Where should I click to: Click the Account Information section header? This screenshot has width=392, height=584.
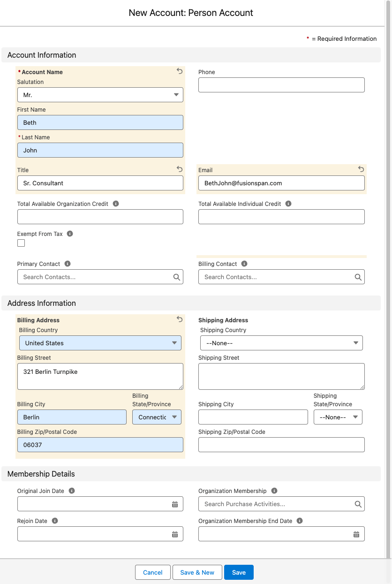point(191,55)
